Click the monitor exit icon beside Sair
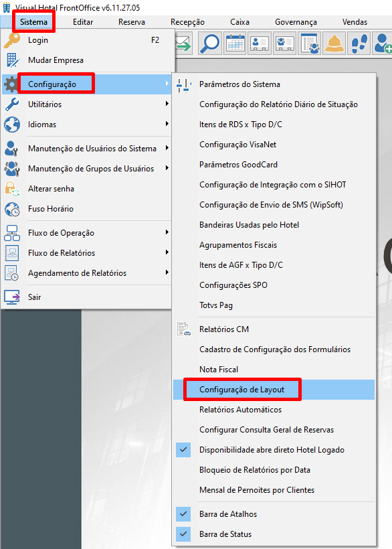Viewport: 392px width, 549px height. pos(12,297)
